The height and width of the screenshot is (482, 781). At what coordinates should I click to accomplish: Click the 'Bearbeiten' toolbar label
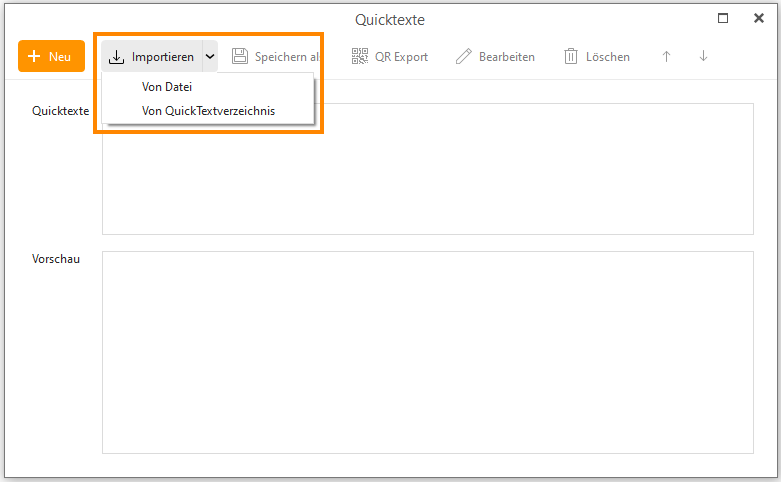click(x=506, y=57)
